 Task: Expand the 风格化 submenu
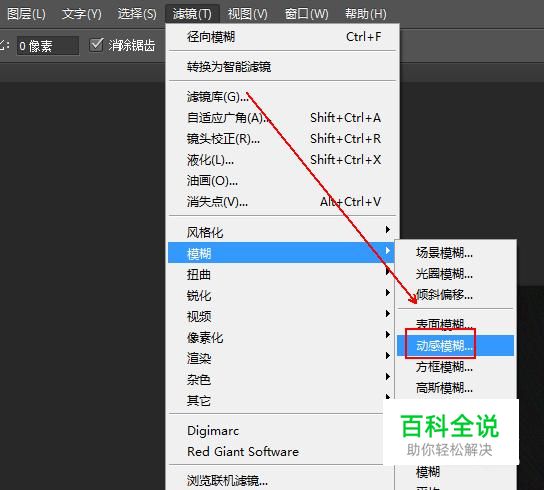click(282, 232)
